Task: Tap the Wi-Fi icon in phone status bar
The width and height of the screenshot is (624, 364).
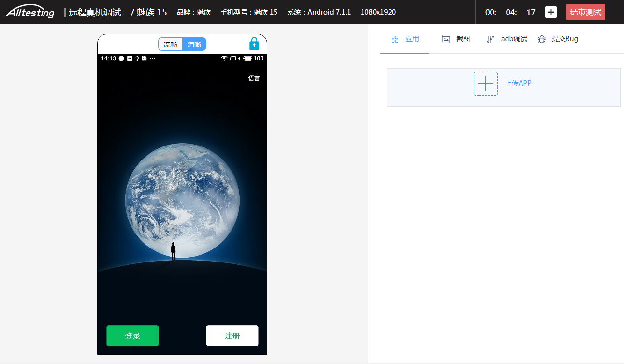Action: click(224, 58)
